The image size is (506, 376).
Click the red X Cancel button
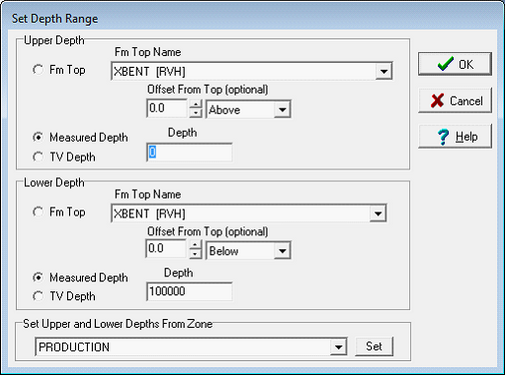(455, 100)
